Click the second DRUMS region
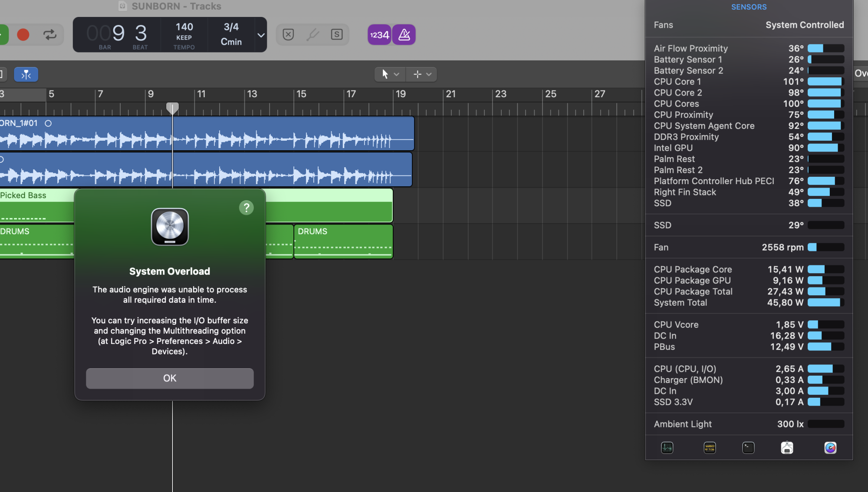868x492 pixels. point(343,242)
